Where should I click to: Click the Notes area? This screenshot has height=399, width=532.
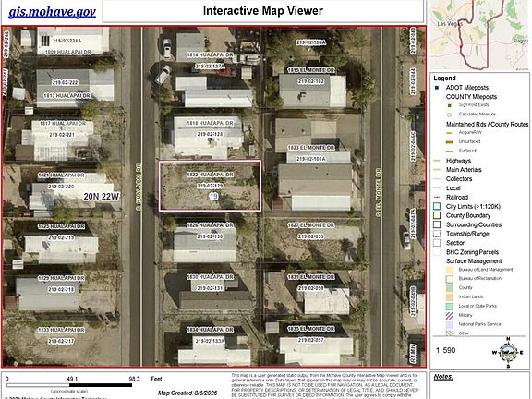click(x=479, y=385)
